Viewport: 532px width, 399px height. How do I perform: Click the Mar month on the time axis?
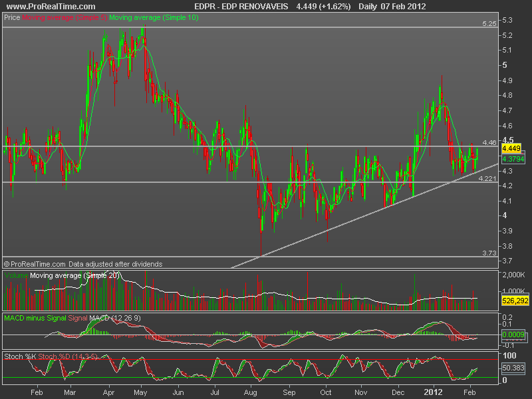[70, 392]
